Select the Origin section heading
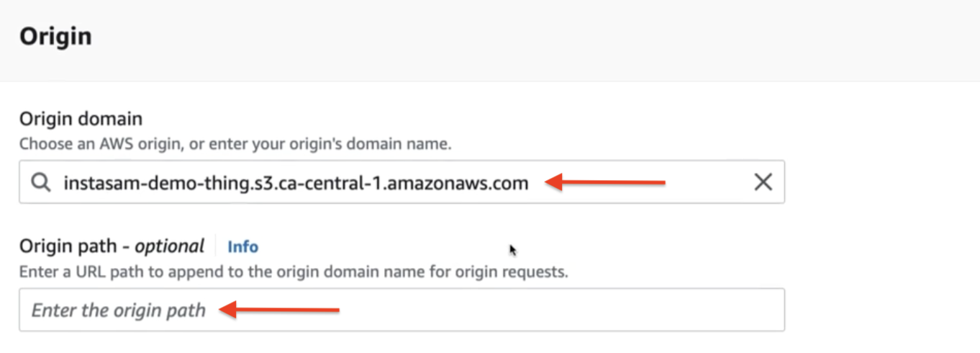This screenshot has width=980, height=353. pyautogui.click(x=55, y=36)
